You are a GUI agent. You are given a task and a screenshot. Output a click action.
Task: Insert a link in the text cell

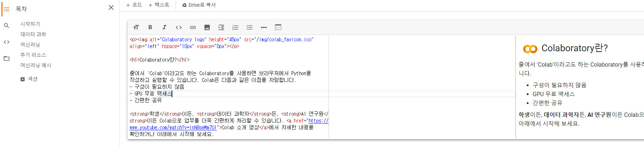click(x=193, y=27)
